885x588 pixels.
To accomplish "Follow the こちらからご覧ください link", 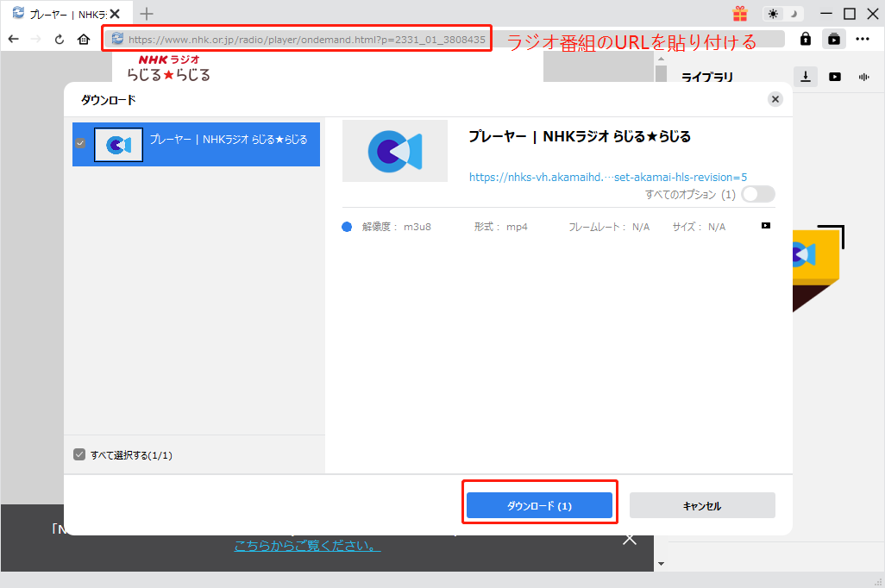I will tap(307, 546).
